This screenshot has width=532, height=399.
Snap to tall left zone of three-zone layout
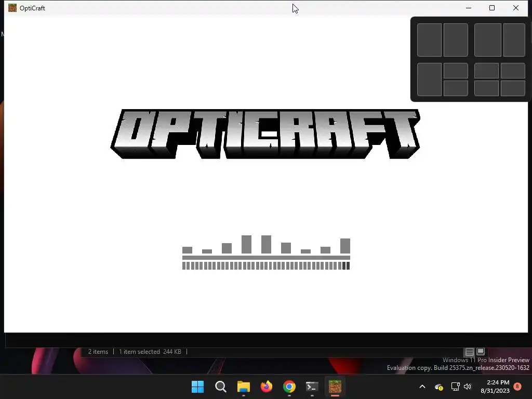coord(429,79)
